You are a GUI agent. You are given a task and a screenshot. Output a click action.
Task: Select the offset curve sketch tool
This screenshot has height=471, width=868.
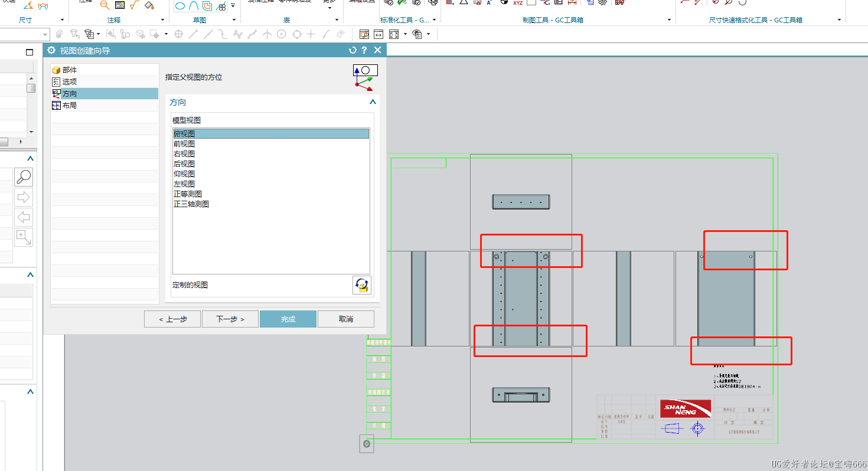[x=207, y=6]
